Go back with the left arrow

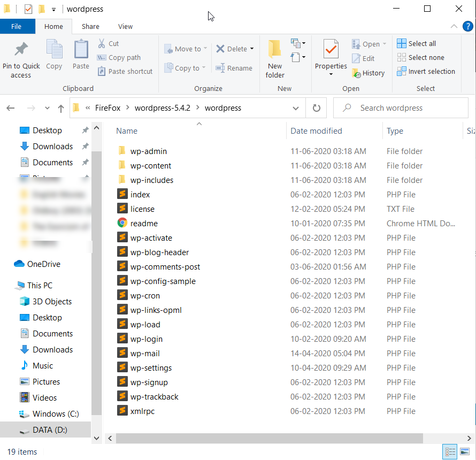(11, 108)
